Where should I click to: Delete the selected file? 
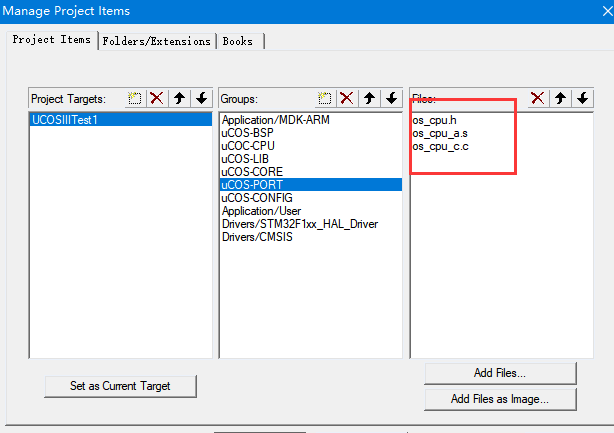(538, 98)
